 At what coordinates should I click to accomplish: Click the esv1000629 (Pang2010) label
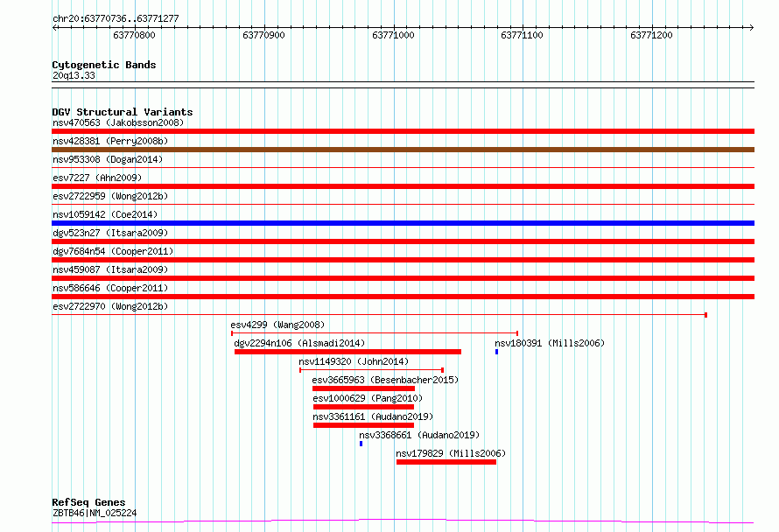pyautogui.click(x=368, y=398)
